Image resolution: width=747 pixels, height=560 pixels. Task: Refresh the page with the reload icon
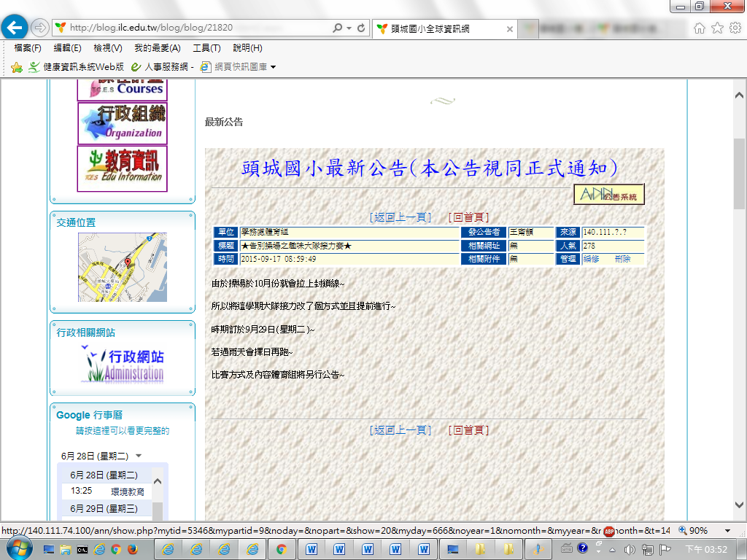pos(361,28)
